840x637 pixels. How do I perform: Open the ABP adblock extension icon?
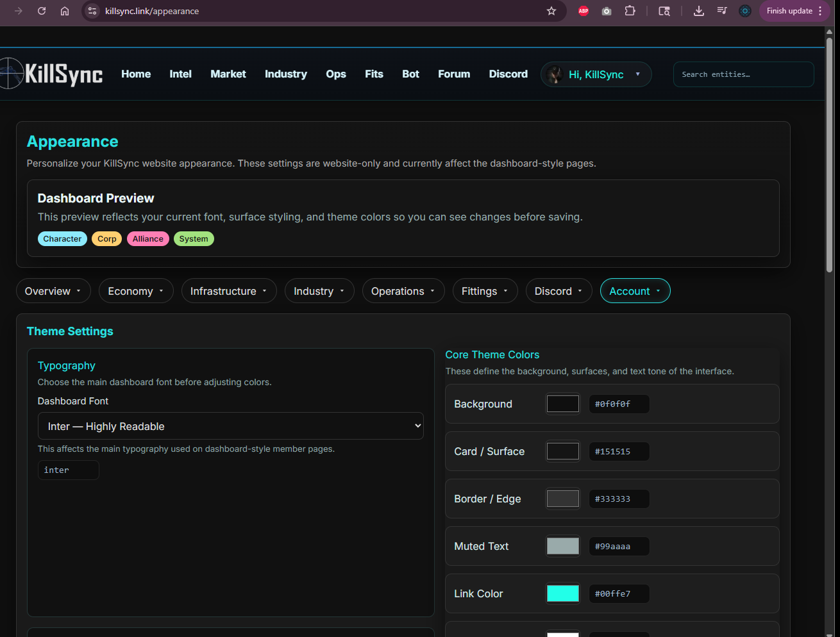tap(583, 11)
